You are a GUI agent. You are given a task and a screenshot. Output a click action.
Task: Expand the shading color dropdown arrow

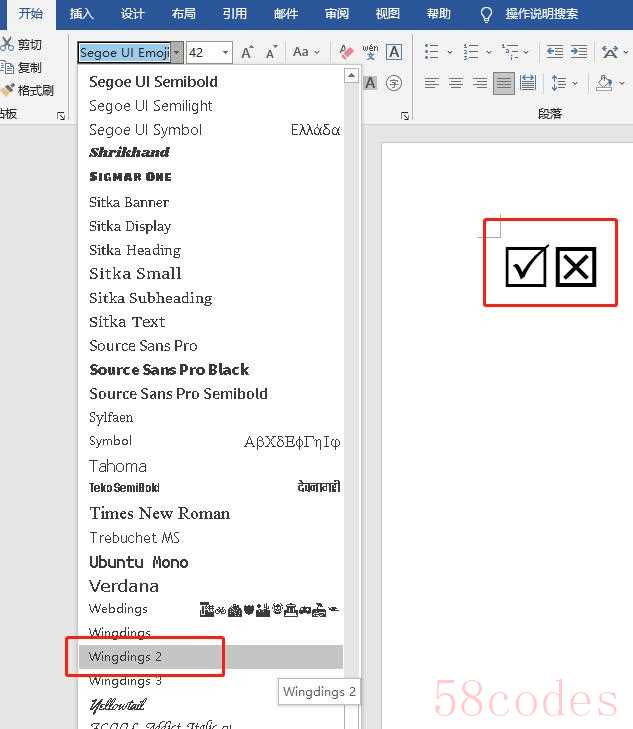622,84
